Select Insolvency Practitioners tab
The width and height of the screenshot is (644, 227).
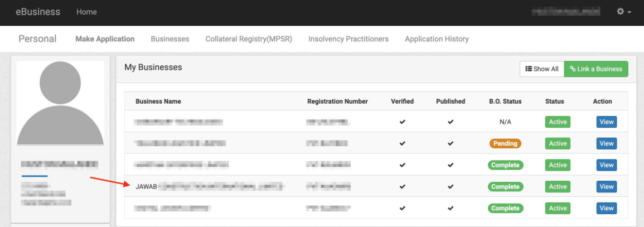pos(348,39)
